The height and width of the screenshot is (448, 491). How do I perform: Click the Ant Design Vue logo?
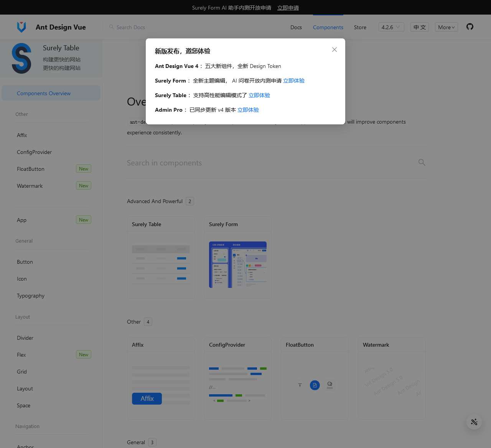click(x=21, y=27)
